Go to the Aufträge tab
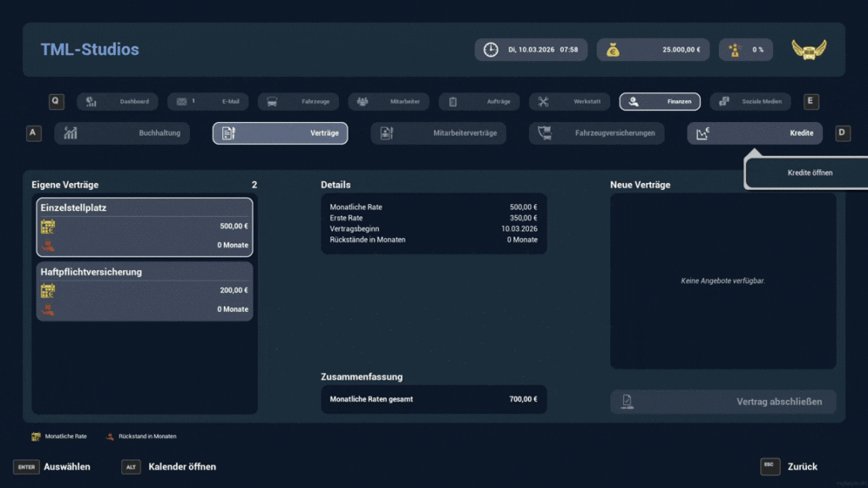 tap(479, 102)
